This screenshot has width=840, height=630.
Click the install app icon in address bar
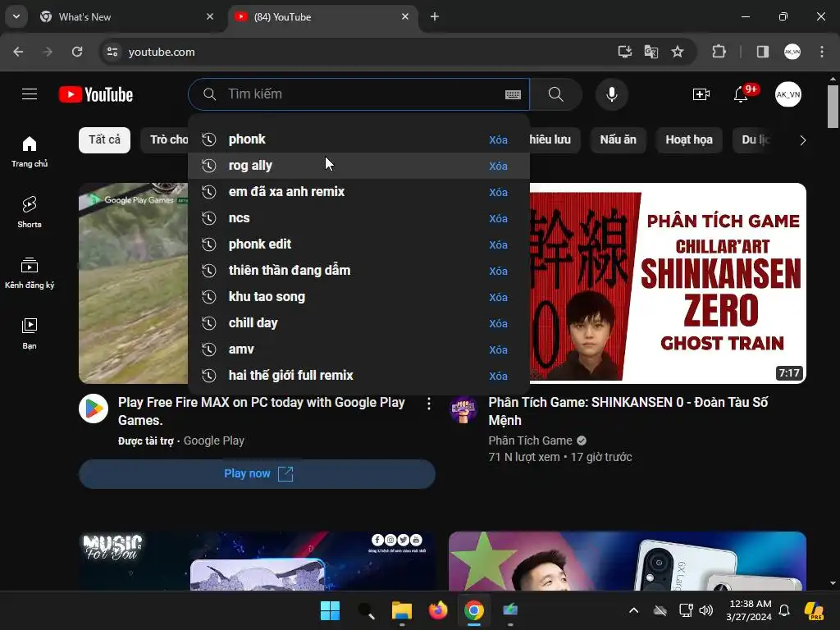(x=624, y=52)
